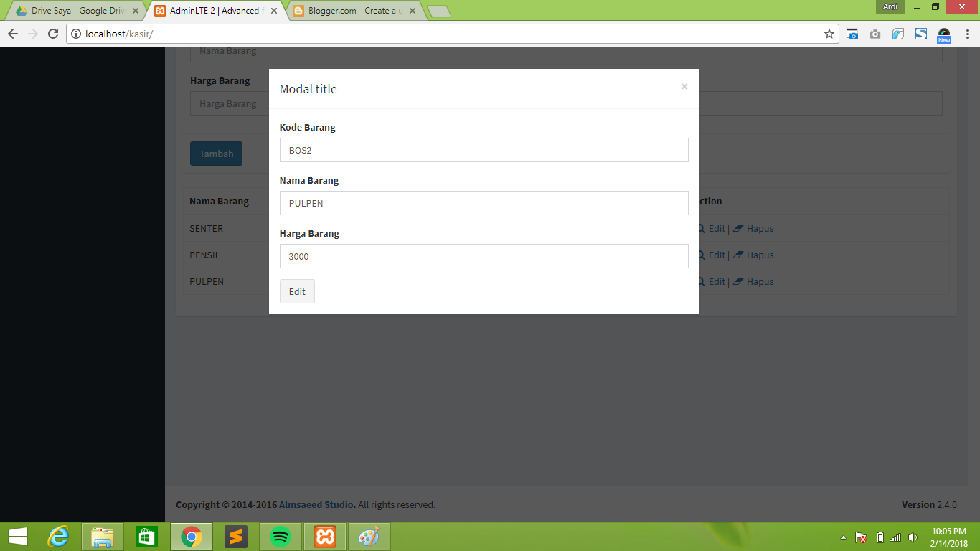The image size is (980, 551).
Task: Launch Spotify from the taskbar
Action: (x=280, y=536)
